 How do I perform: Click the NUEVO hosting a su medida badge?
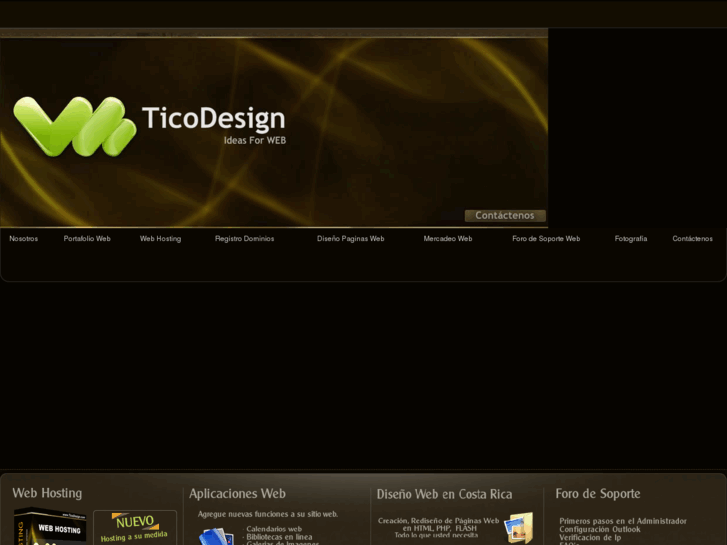tap(135, 528)
